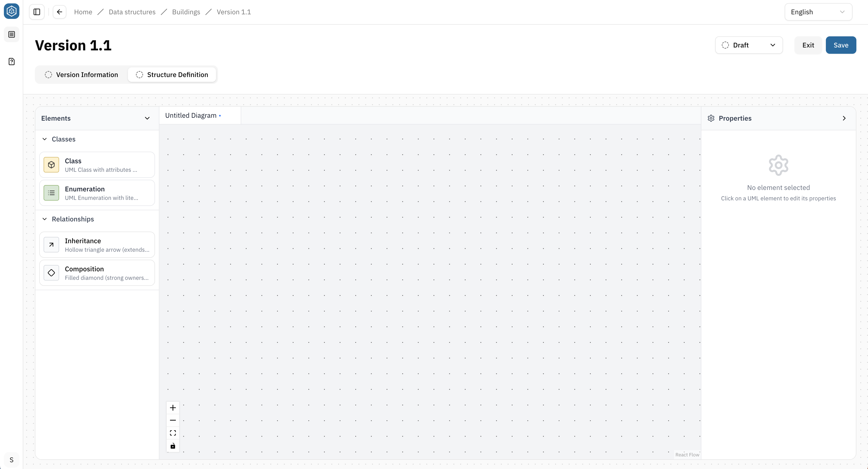Click the Properties panel title
The width and height of the screenshot is (868, 469).
point(735,118)
